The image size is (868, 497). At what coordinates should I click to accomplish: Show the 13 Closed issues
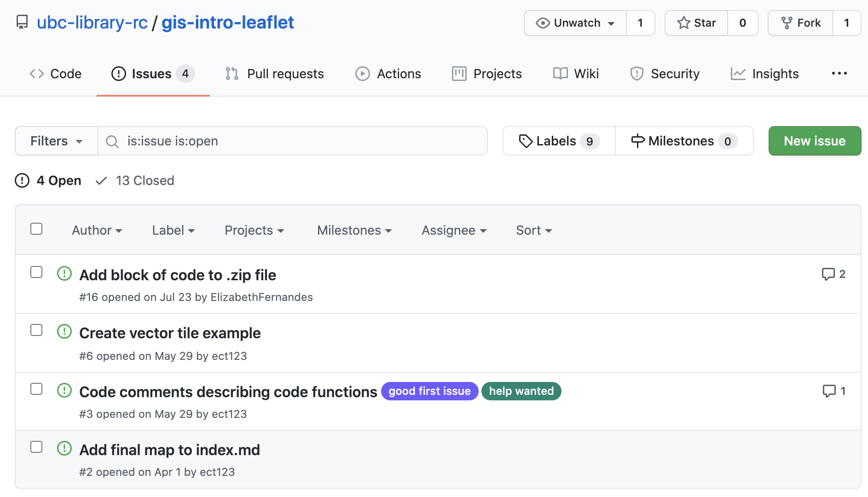135,180
